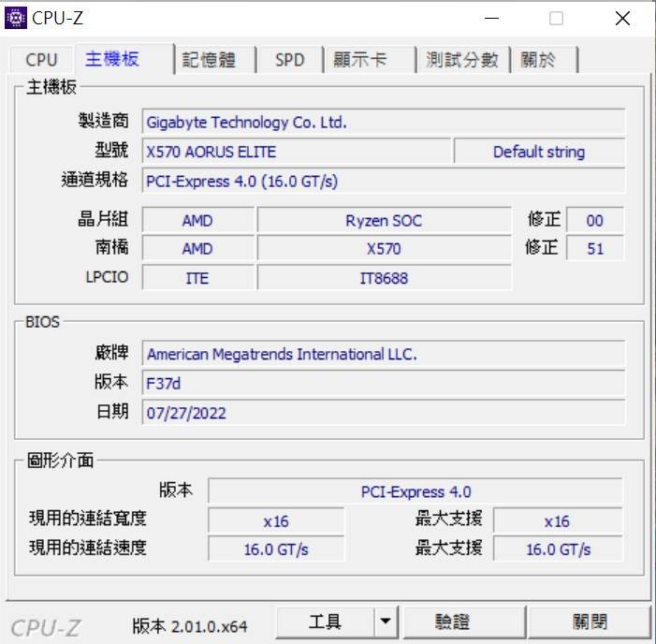The height and width of the screenshot is (644, 656).
Task: Click the 工具 button
Action: pos(325,622)
